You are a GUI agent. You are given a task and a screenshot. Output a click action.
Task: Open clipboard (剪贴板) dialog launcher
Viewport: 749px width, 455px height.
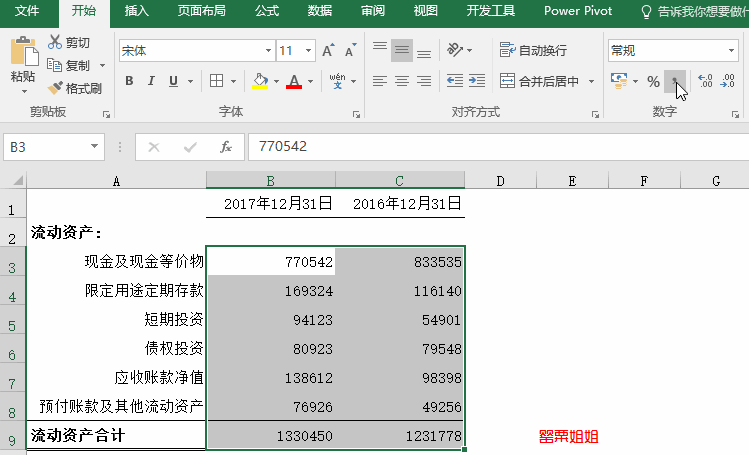click(107, 115)
